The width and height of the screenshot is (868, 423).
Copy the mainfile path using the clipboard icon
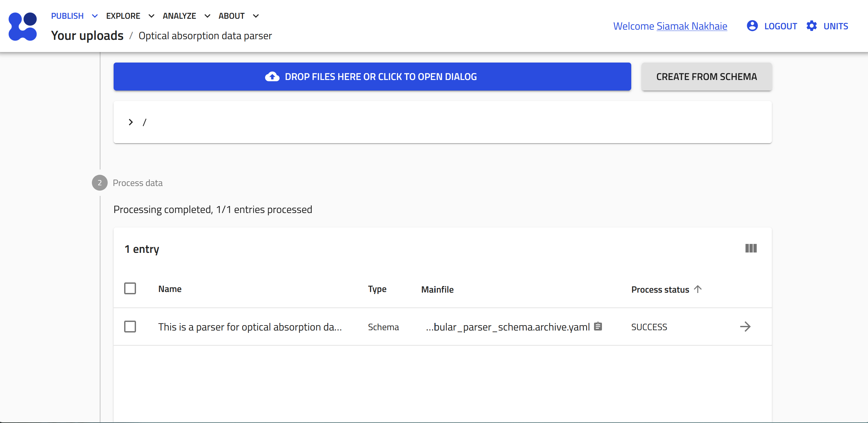598,326
